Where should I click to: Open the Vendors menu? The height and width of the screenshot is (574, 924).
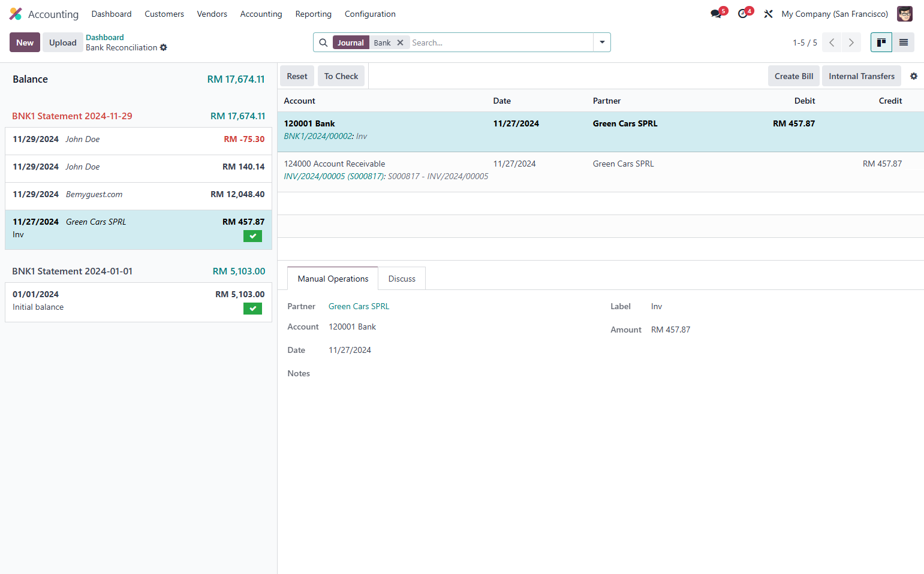tap(212, 14)
